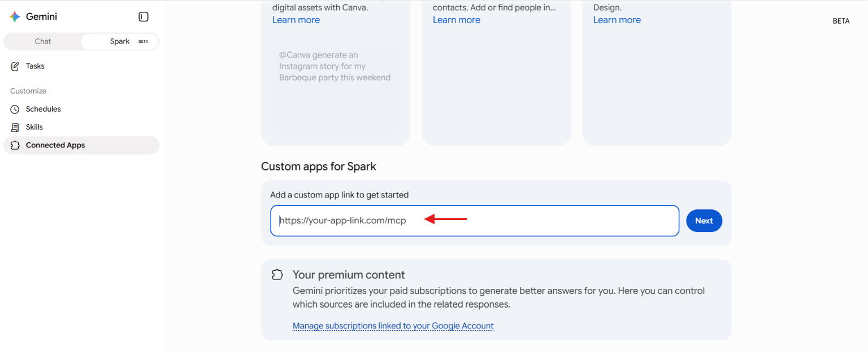Click the premium content puzzle icon
The height and width of the screenshot is (351, 868).
click(x=277, y=275)
